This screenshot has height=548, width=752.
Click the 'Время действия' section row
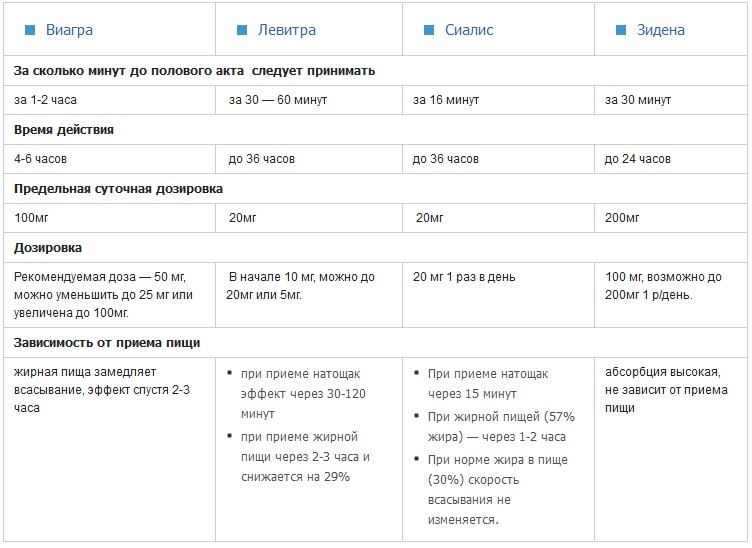tap(64, 130)
